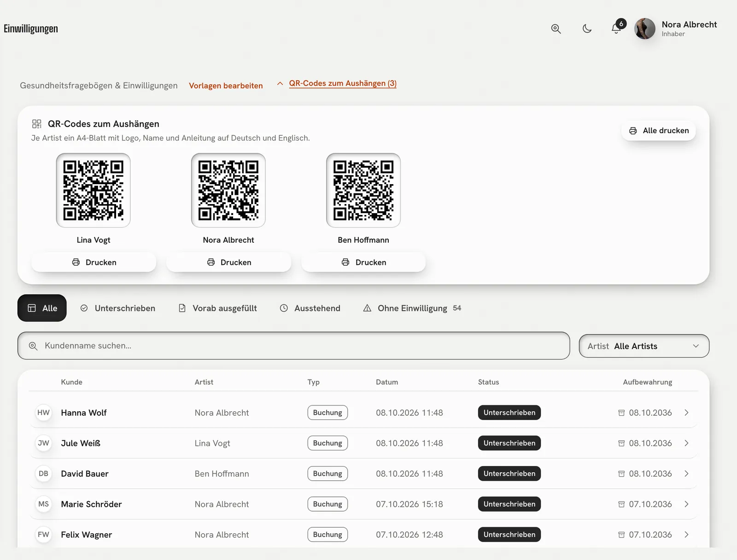Image resolution: width=737 pixels, height=560 pixels.
Task: Click Lina Vogt's QR code image
Action: click(x=94, y=190)
